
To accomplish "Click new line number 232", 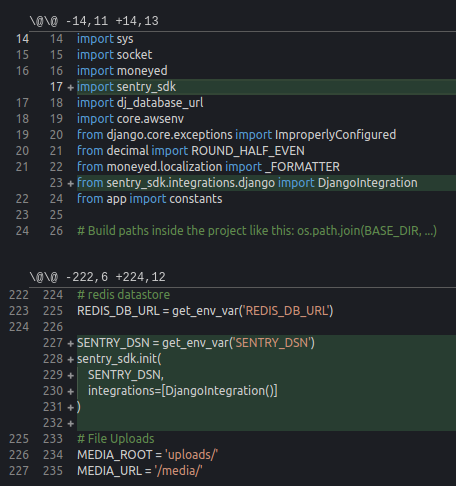I will pyautogui.click(x=53, y=423).
